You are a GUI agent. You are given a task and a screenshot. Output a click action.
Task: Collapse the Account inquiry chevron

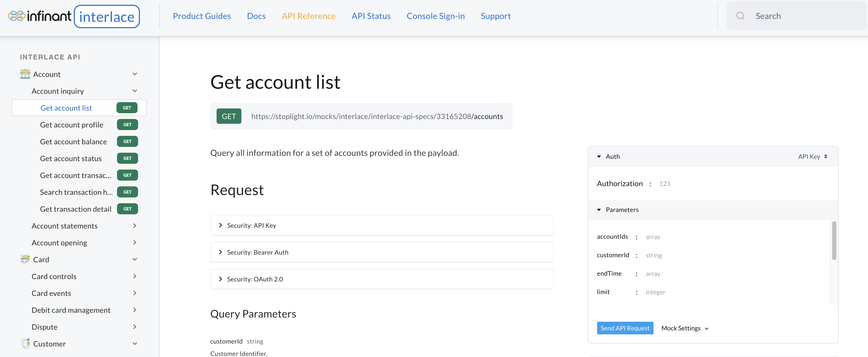coord(135,91)
